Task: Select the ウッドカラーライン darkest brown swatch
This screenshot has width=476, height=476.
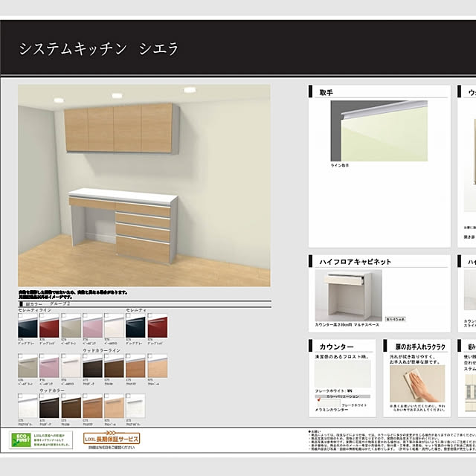Action: (92, 365)
